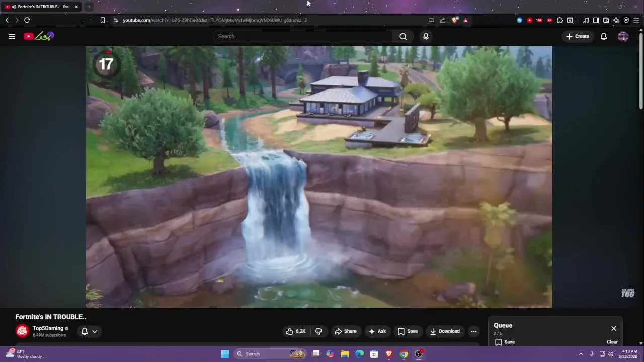The image size is (644, 362).
Task: Dislike the video
Action: 318,331
